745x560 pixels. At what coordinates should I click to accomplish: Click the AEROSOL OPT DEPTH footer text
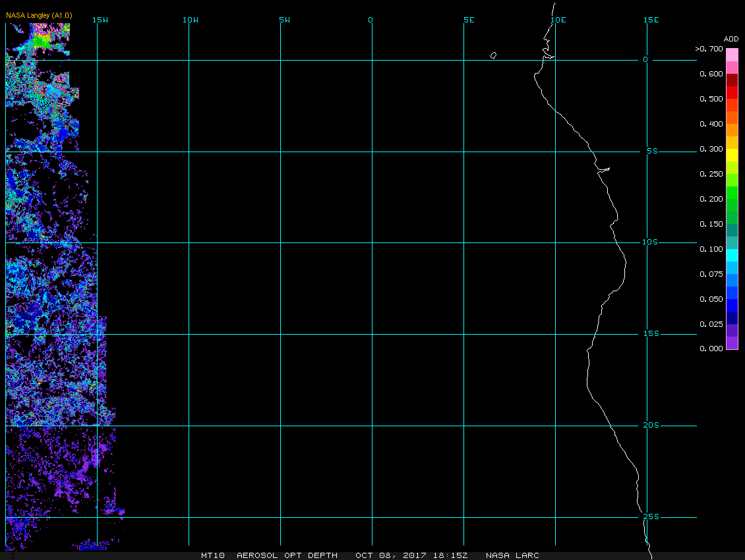(x=287, y=555)
